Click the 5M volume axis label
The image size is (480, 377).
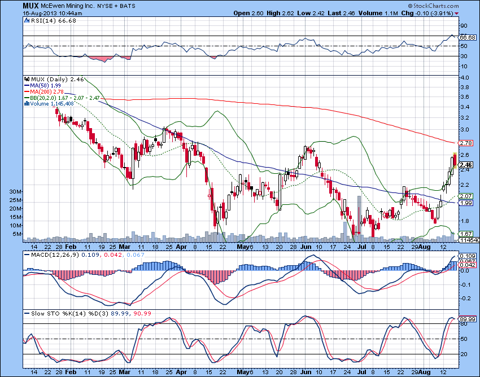tap(17, 234)
